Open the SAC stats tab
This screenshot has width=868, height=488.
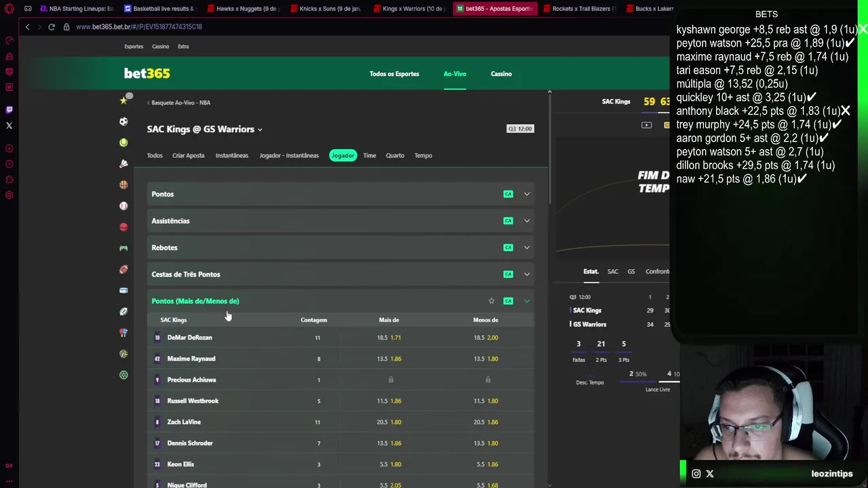612,271
